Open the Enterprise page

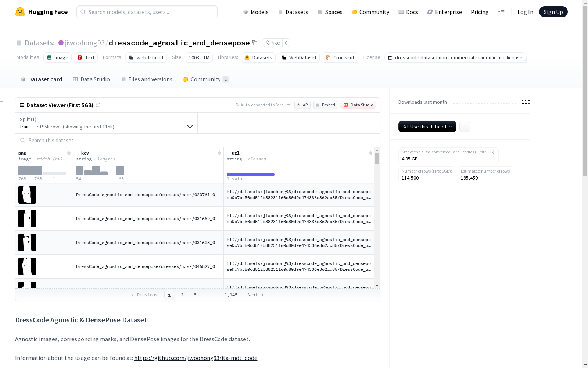pyautogui.click(x=444, y=12)
